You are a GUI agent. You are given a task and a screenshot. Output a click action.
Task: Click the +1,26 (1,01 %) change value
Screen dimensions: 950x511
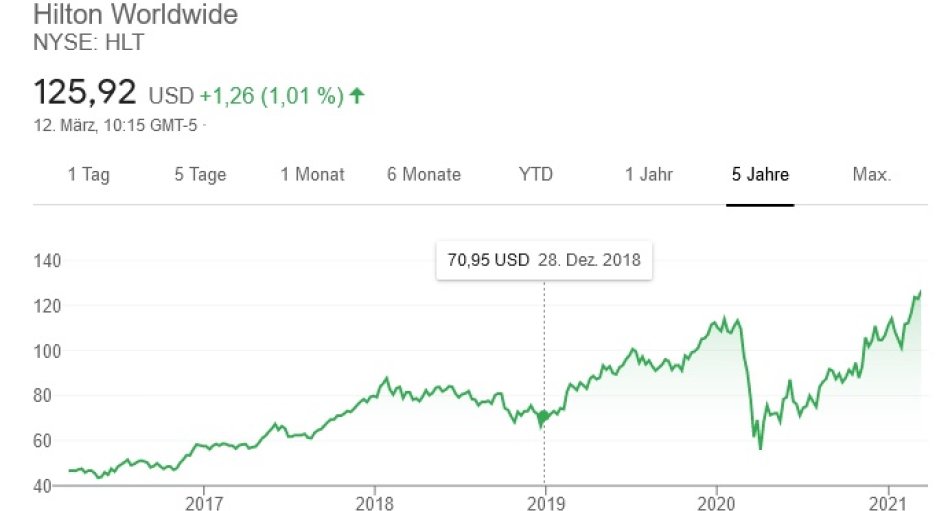270,96
